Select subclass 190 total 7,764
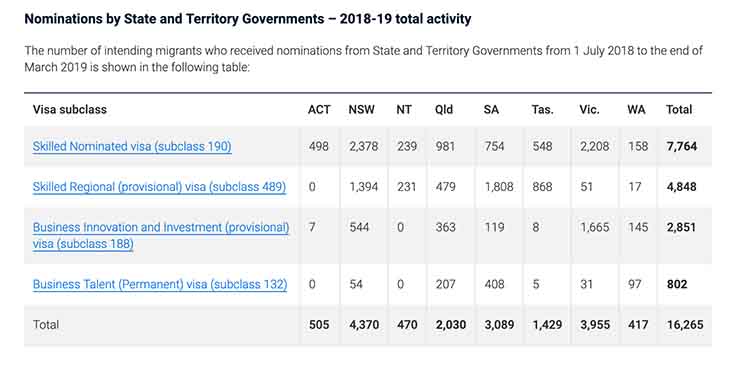Image resolution: width=750 pixels, height=367 pixels. 682,146
